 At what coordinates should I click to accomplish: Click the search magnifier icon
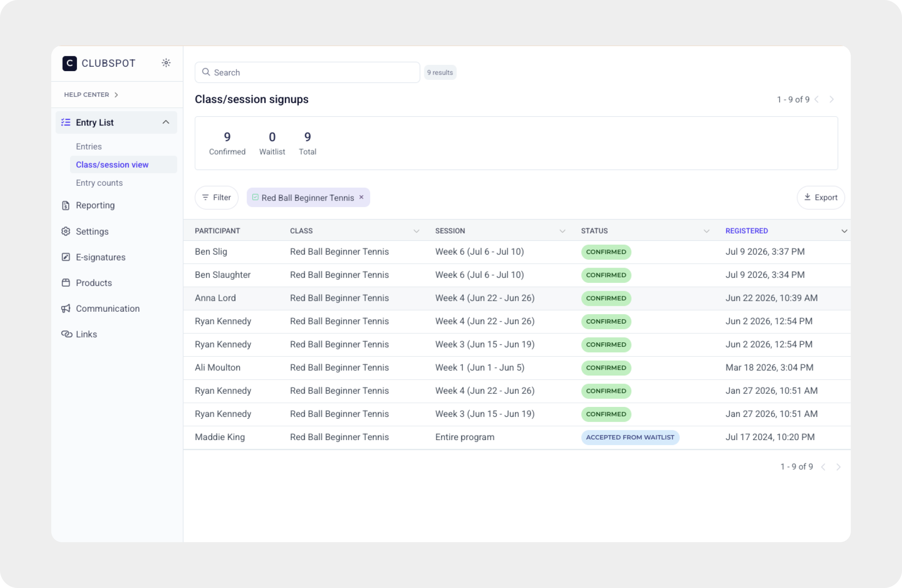coord(206,72)
